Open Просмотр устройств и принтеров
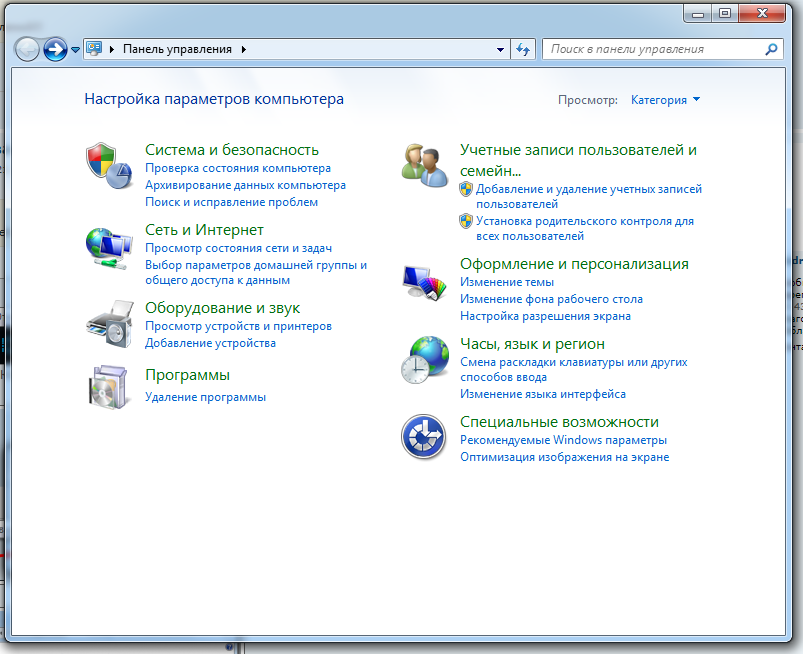Viewport: 803px width, 654px height. point(238,326)
